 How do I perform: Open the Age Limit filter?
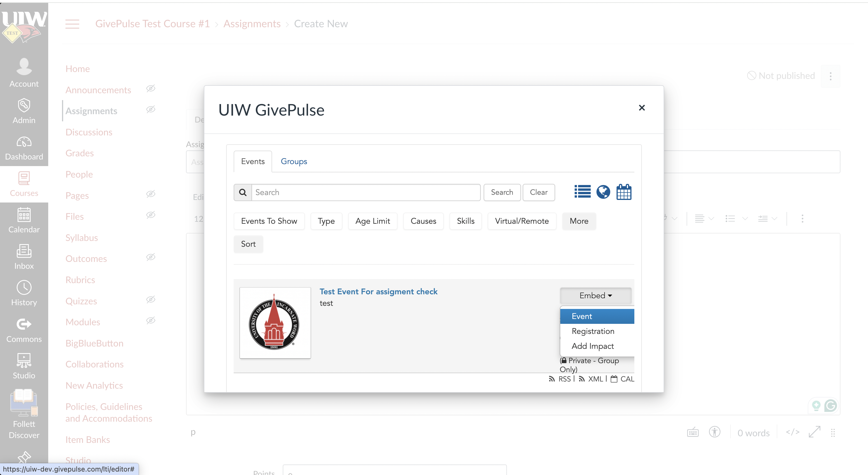tap(372, 221)
